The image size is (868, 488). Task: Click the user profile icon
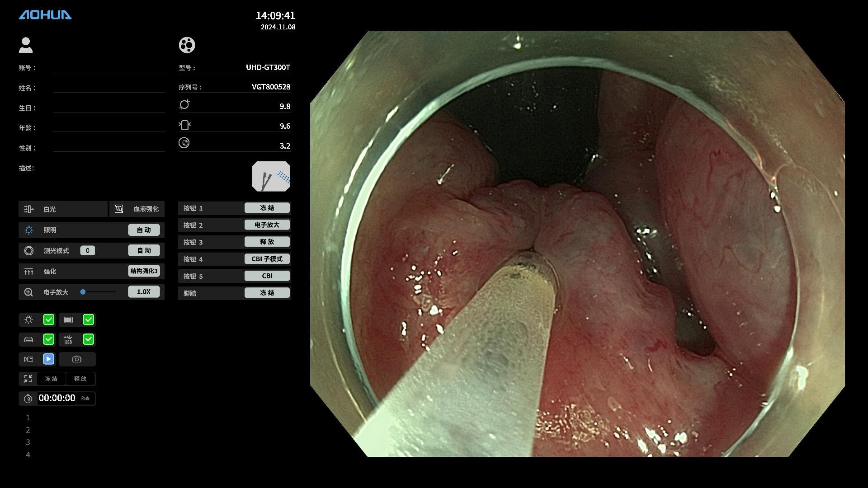[26, 45]
